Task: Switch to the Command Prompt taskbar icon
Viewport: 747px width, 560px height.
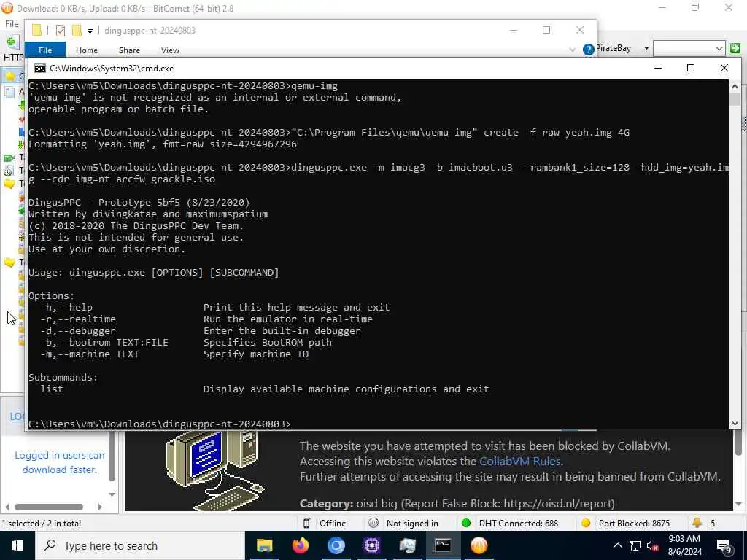Action: pyautogui.click(x=443, y=545)
